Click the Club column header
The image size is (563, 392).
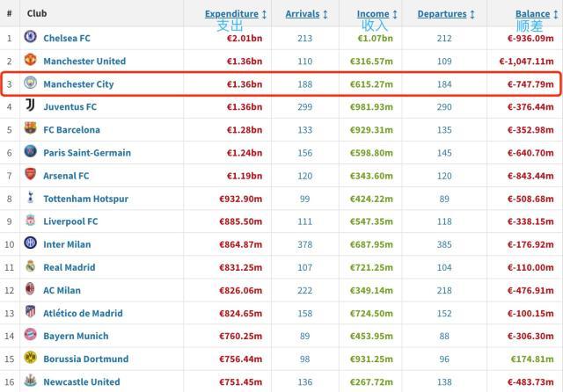click(37, 14)
